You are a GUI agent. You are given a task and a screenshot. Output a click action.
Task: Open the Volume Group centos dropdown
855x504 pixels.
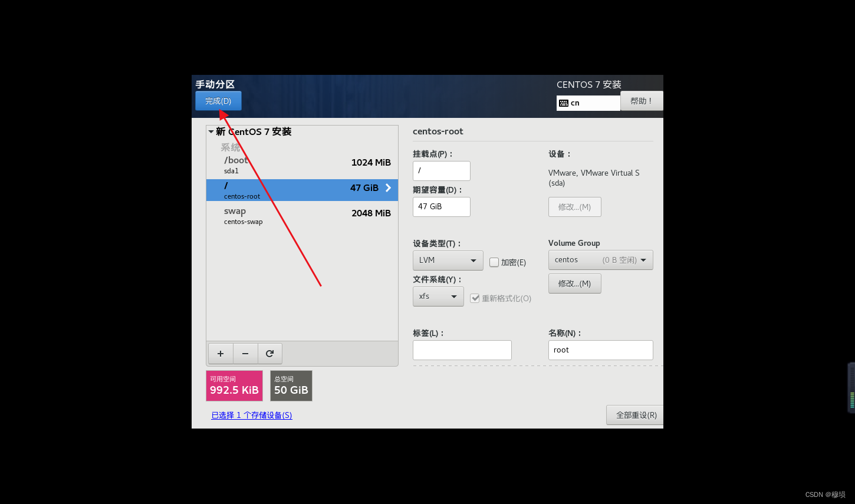coord(600,260)
